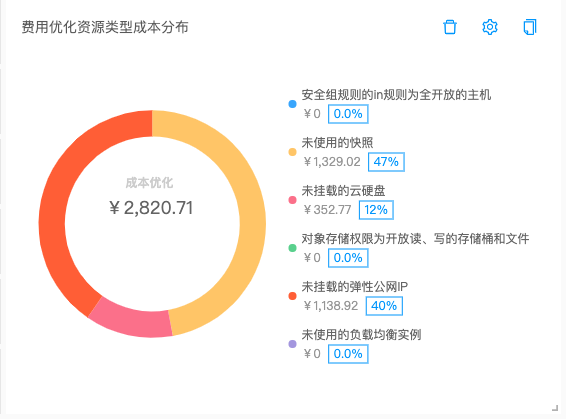The height and width of the screenshot is (419, 566).
Task: Click the panel title 费用优化资源类型成本分布
Action: click(x=105, y=27)
